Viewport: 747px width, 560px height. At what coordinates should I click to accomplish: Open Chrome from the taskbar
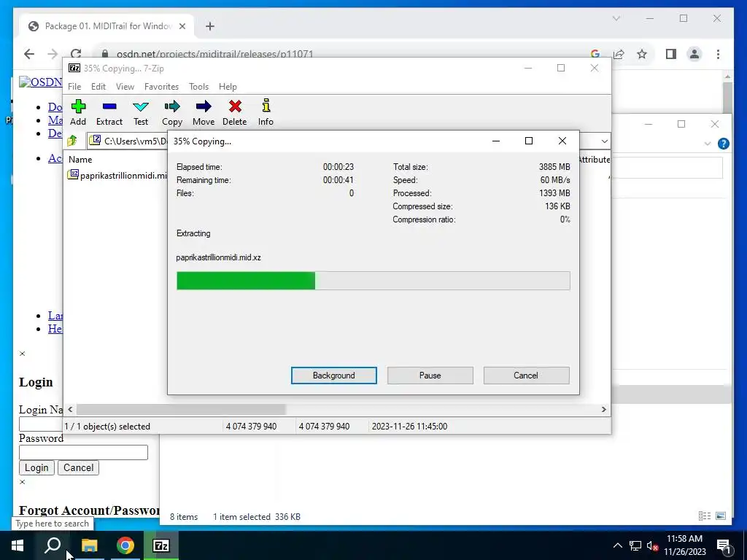[125, 545]
